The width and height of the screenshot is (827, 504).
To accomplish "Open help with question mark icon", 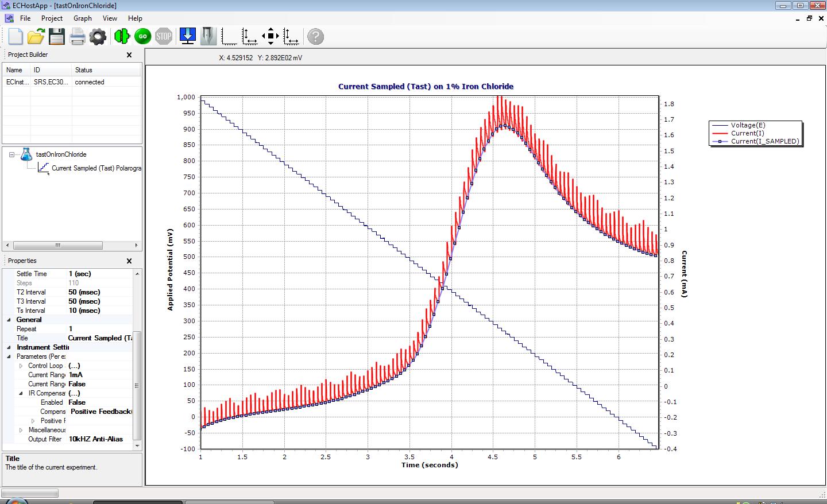I will tap(315, 37).
